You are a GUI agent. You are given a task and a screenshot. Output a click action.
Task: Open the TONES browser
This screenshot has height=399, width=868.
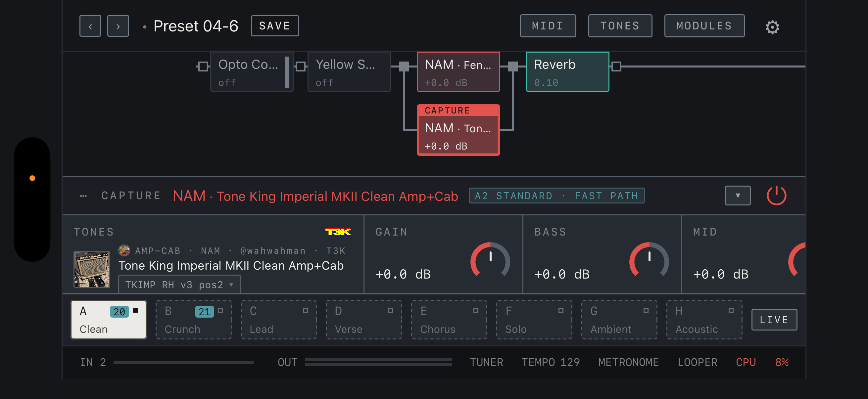coord(620,25)
